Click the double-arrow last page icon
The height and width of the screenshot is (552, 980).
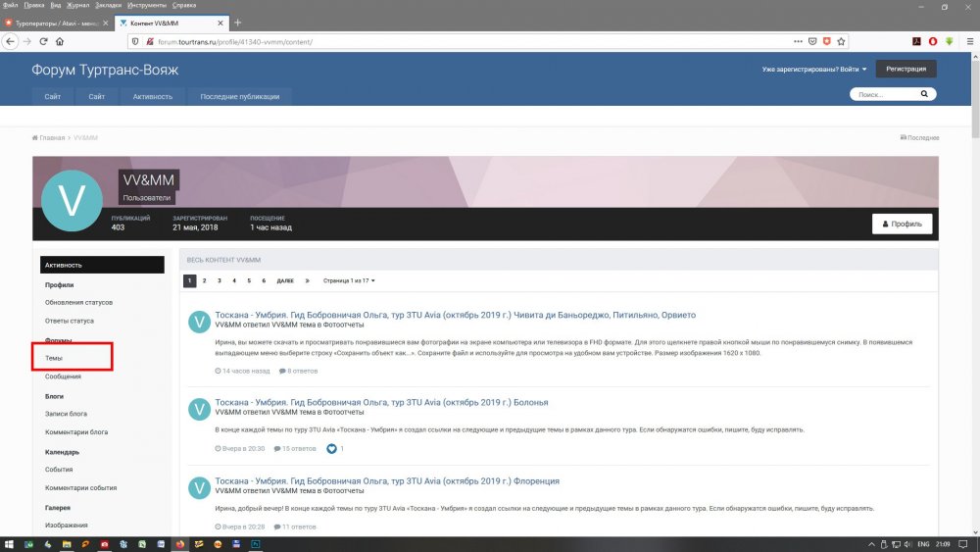pos(307,280)
